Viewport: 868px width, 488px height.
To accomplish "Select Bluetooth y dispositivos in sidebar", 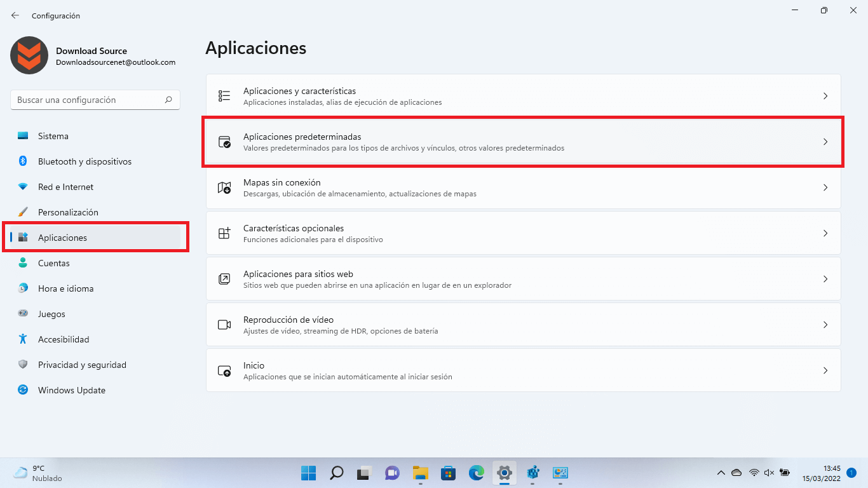I will (95, 161).
